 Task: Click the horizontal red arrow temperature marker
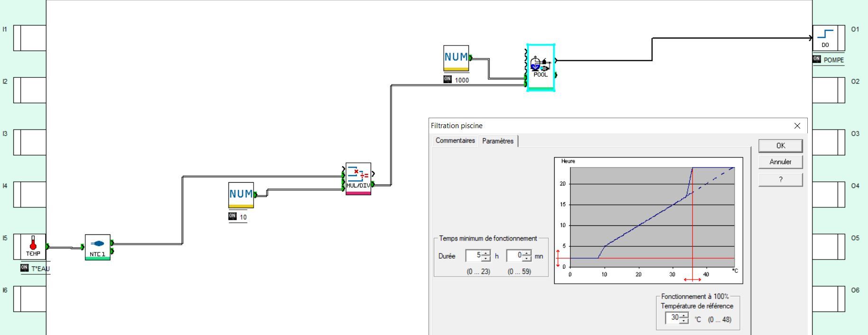(x=693, y=279)
